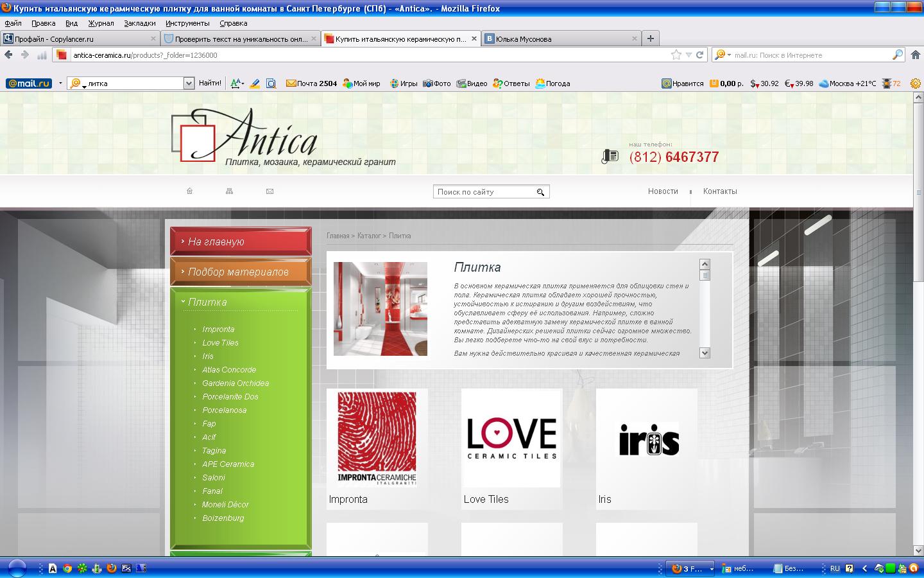
Task: Open the site home icon in navigation
Action: pyautogui.click(x=189, y=191)
